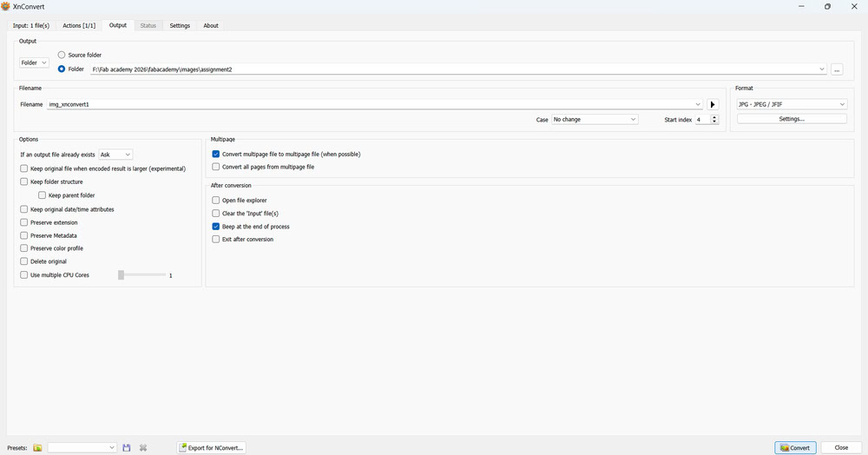Open the Presets dropdown list

[x=82, y=448]
